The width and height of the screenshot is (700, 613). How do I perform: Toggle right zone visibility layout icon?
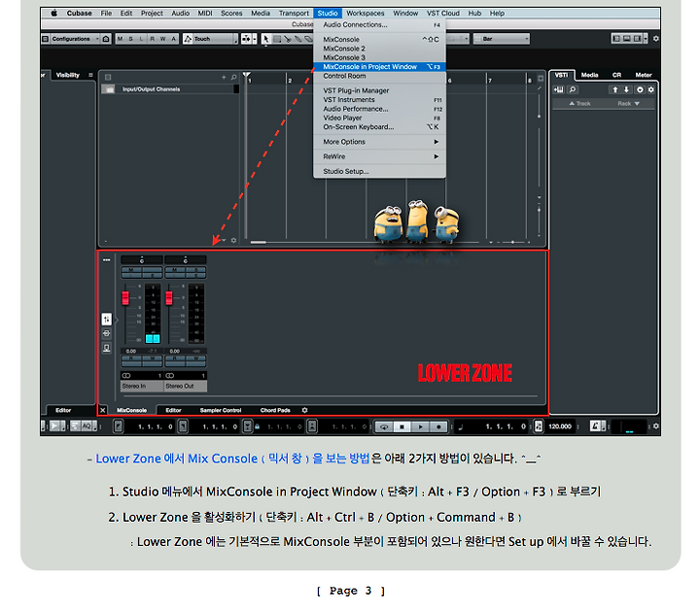[x=638, y=39]
